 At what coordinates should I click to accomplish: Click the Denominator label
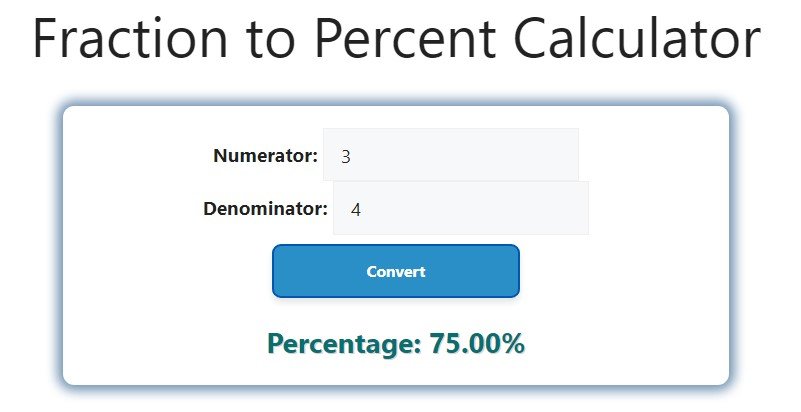pyautogui.click(x=265, y=209)
